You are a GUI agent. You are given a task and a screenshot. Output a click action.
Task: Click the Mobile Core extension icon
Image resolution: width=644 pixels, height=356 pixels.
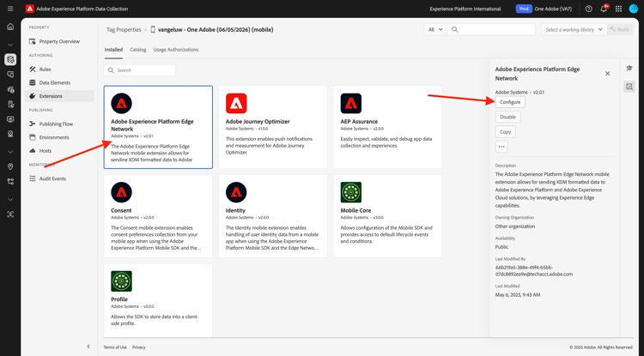pyautogui.click(x=350, y=192)
